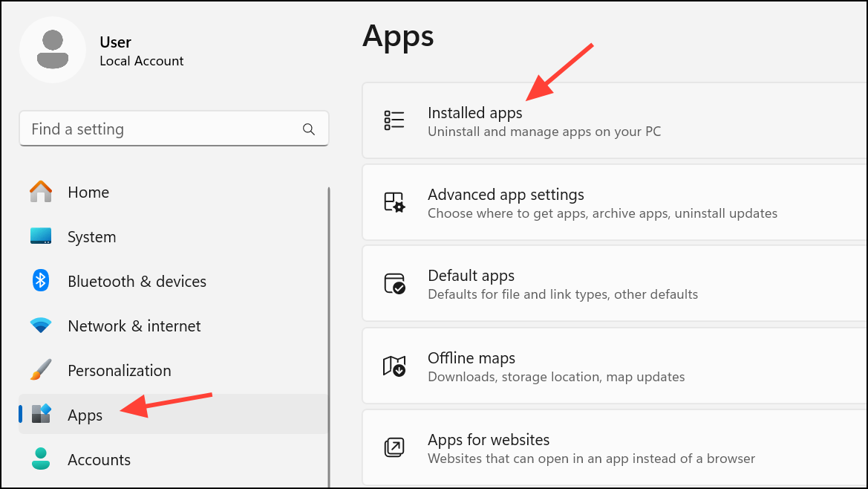Open Default apps title
868x489 pixels.
coord(471,276)
